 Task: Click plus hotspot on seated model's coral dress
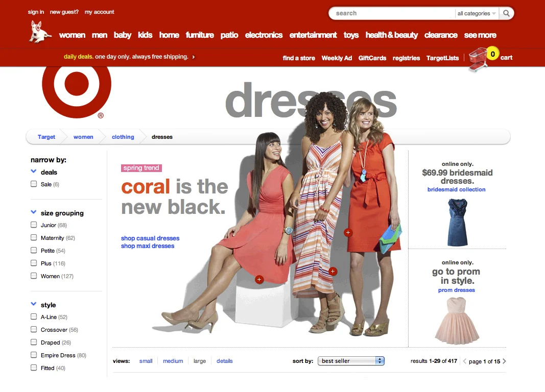point(259,280)
